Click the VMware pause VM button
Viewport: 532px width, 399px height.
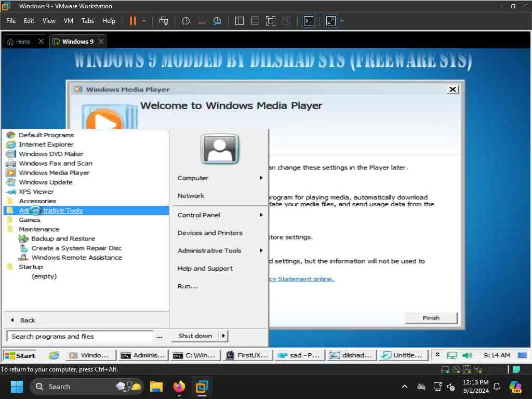coord(132,21)
